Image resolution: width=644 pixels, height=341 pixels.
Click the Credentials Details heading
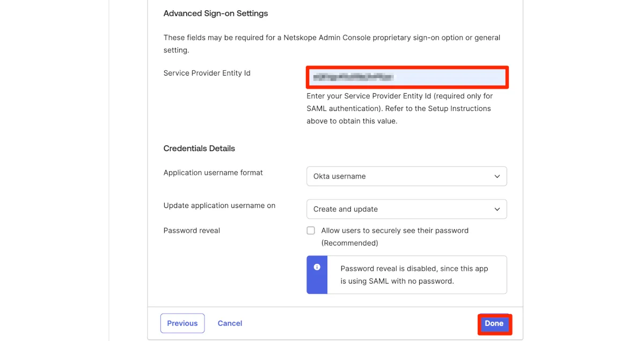(199, 149)
